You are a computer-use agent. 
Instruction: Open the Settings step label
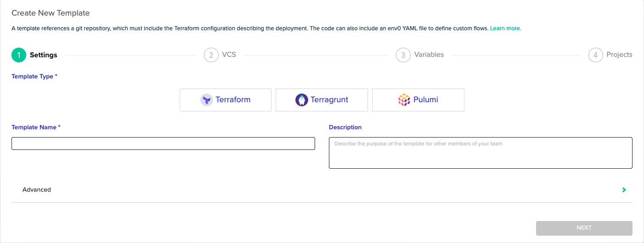pyautogui.click(x=44, y=55)
